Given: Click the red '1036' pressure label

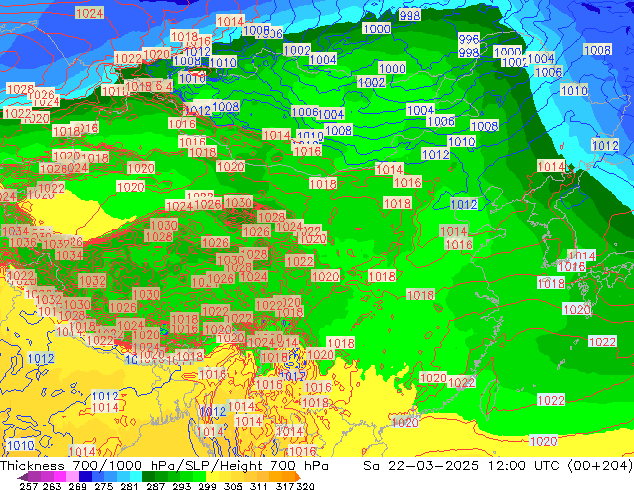Looking at the screenshot, I should coord(22,242).
